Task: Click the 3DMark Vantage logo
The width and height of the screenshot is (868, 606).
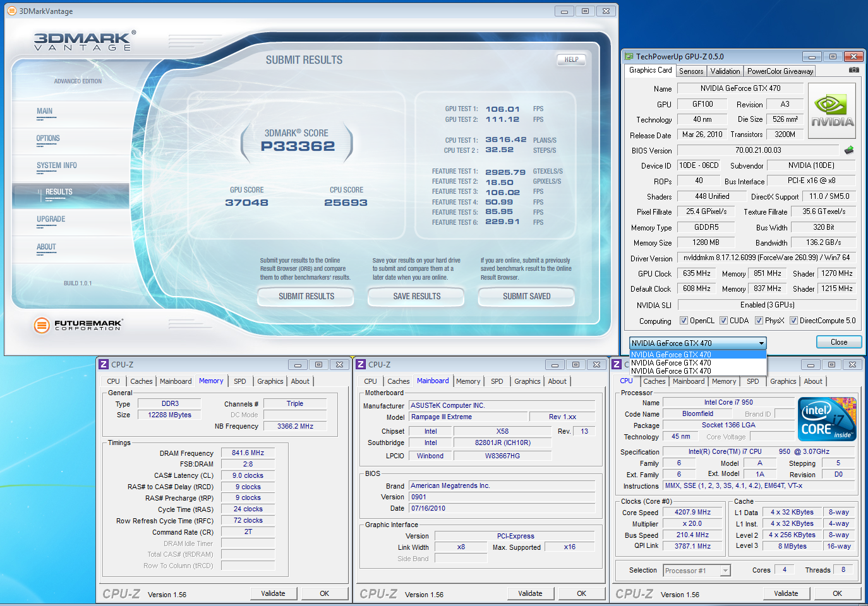Action: (84, 41)
